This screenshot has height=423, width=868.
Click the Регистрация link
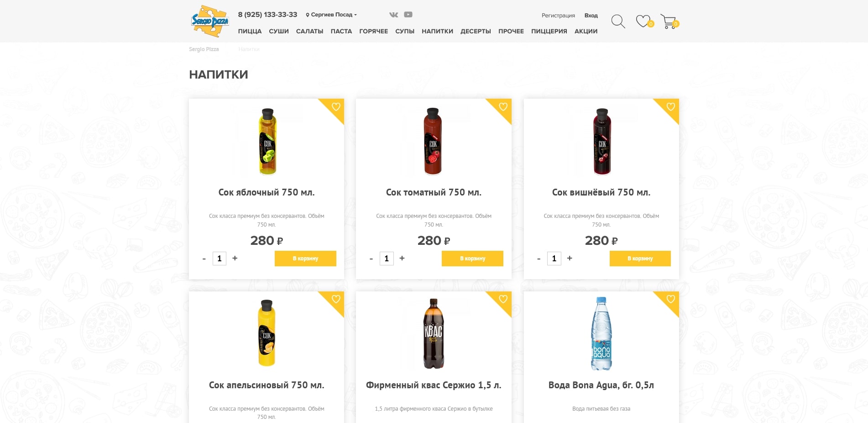pyautogui.click(x=558, y=16)
